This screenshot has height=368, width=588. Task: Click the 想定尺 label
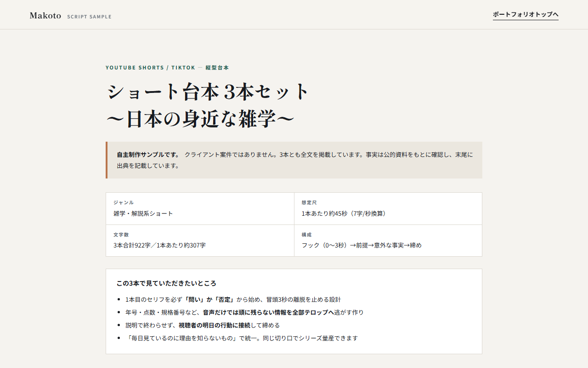(x=309, y=202)
